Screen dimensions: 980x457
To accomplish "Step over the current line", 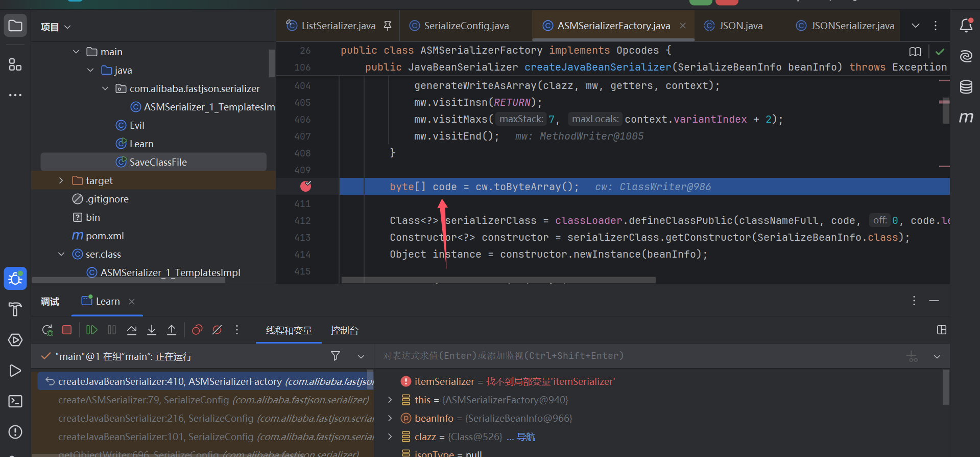I will click(x=132, y=330).
